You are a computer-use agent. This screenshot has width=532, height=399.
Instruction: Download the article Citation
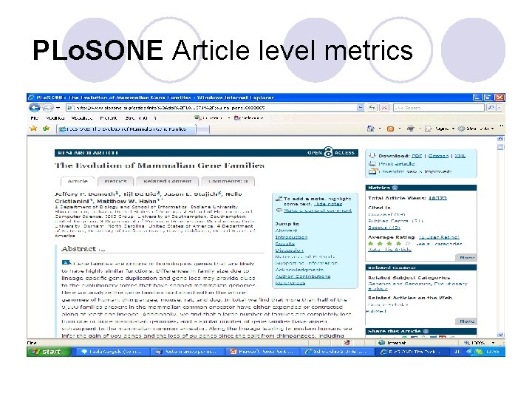pyautogui.click(x=438, y=156)
